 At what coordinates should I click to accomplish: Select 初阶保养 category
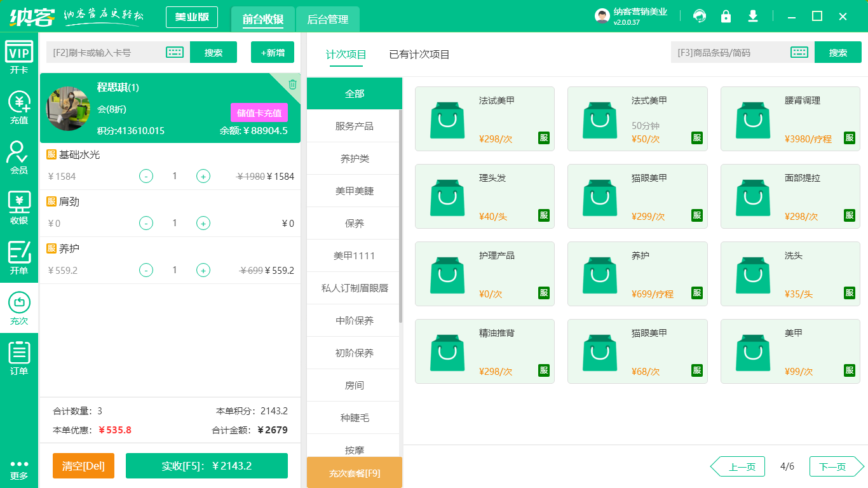(x=355, y=353)
